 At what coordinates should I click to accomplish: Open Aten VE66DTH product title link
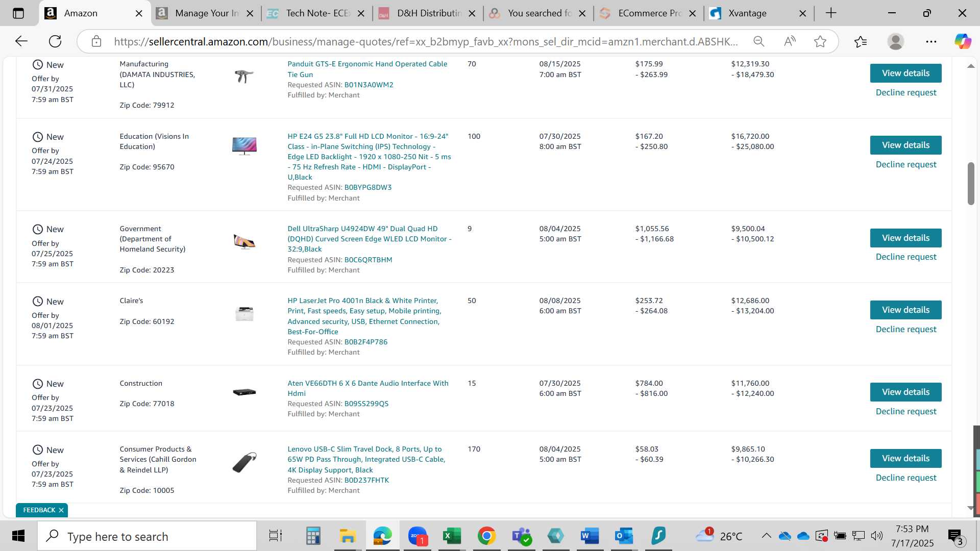pos(367,388)
